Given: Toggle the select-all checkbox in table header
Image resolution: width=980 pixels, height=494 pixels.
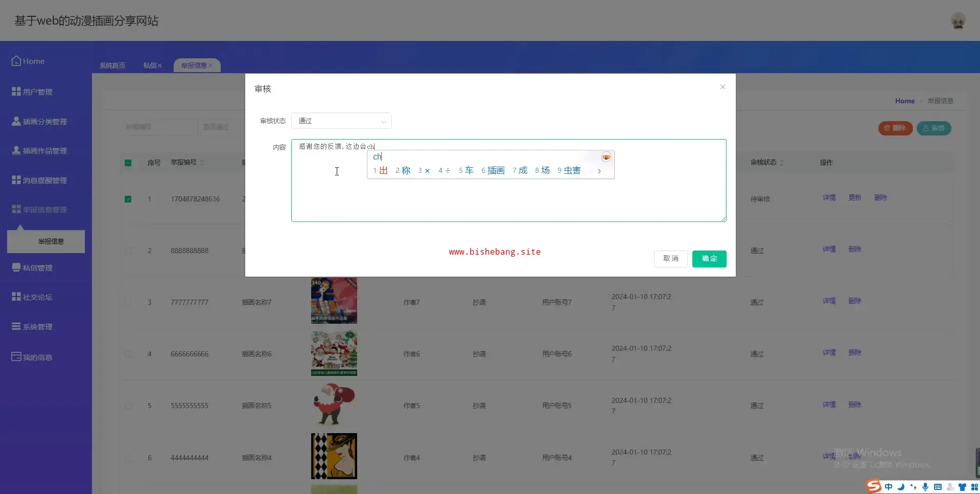Looking at the screenshot, I should pos(128,163).
